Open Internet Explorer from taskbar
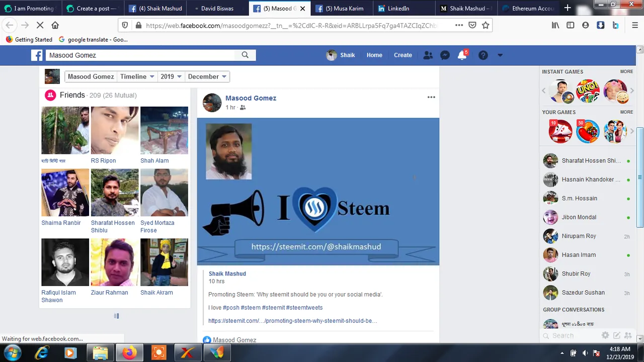The height and width of the screenshot is (362, 644). 42,353
